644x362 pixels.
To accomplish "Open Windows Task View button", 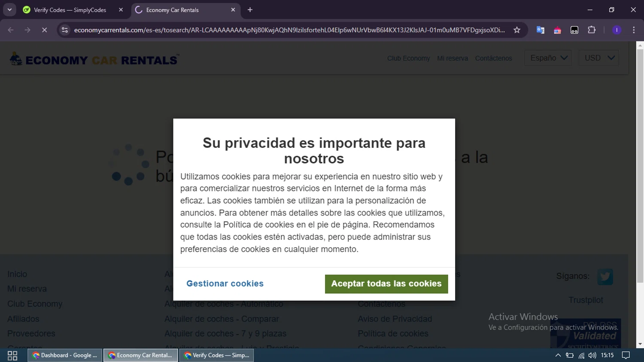I will [x=12, y=356].
